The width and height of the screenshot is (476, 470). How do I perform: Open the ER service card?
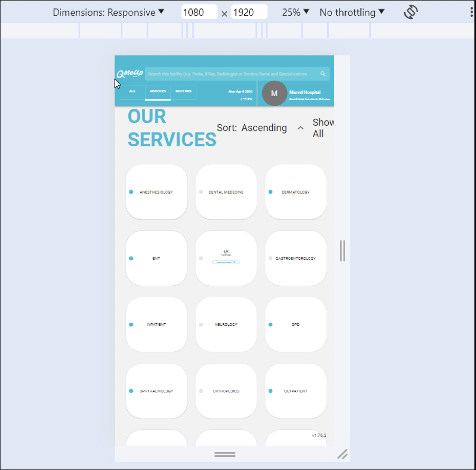pos(226,258)
